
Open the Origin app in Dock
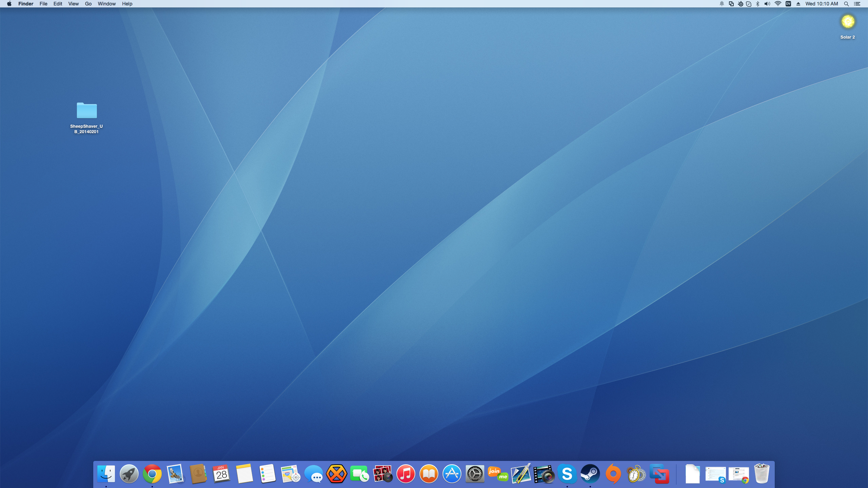[x=613, y=474]
